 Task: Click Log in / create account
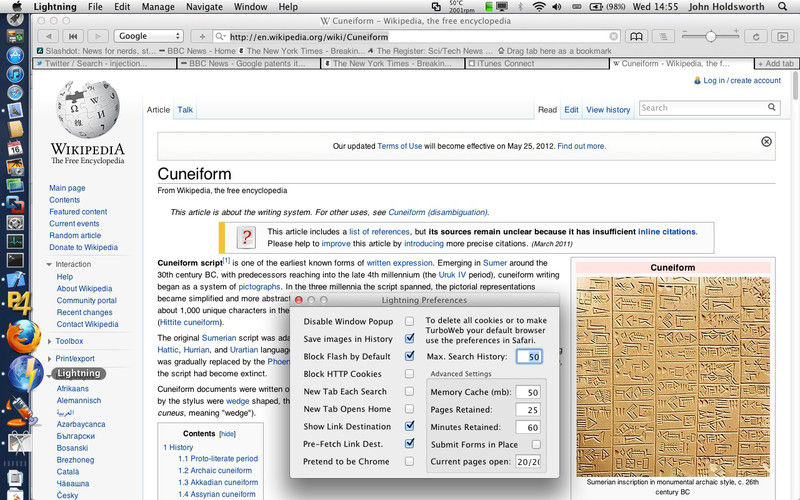tap(742, 81)
